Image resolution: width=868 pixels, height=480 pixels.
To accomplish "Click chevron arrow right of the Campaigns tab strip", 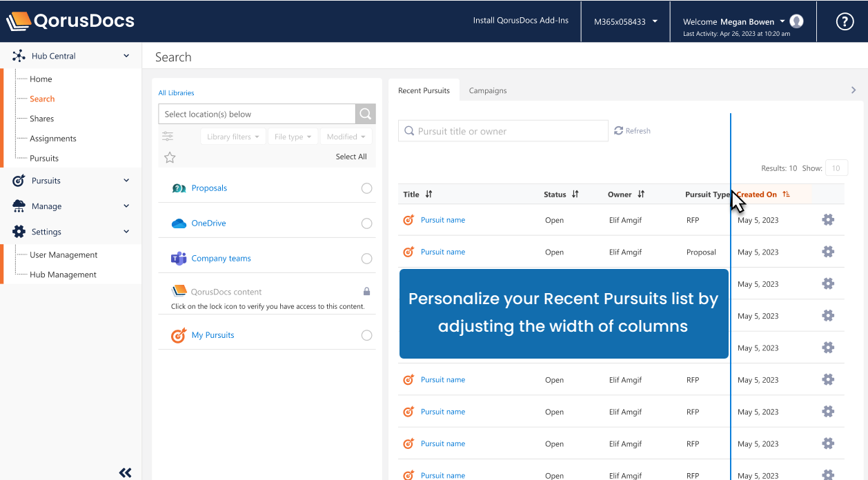I will 854,90.
